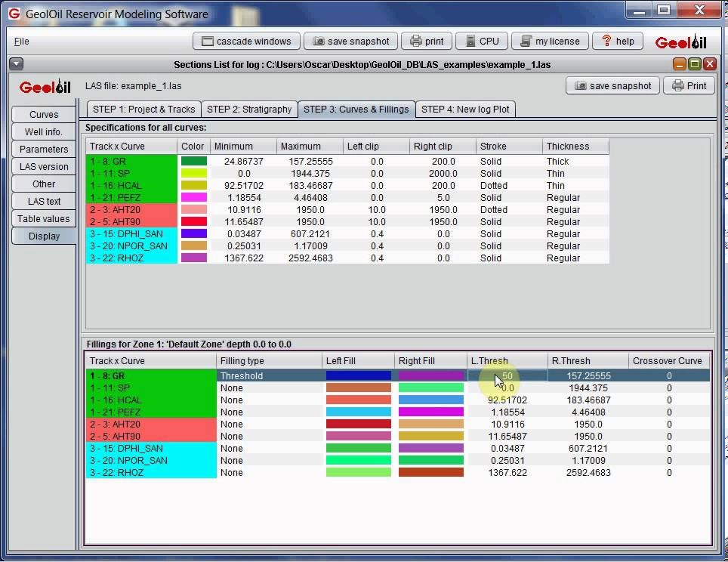
Task: Click the L.Thresh input field for GR
Action: (x=507, y=376)
